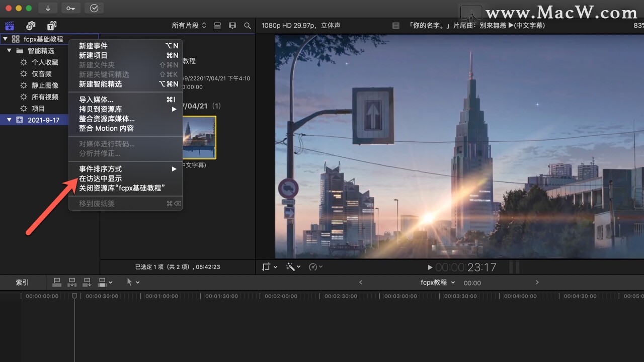Click overwrite clip edit icon
Viewport: 644px width, 362px height.
tap(103, 283)
